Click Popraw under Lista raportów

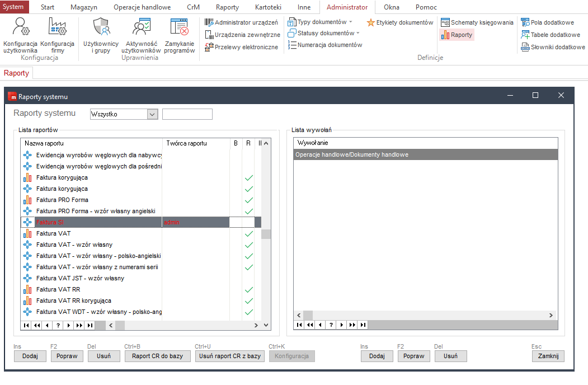click(x=67, y=356)
